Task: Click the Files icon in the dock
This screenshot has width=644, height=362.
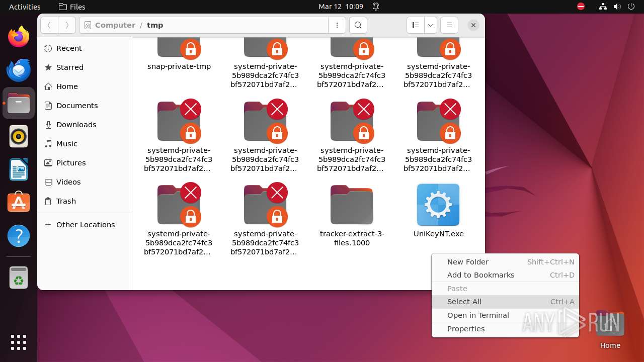Action: click(19, 103)
